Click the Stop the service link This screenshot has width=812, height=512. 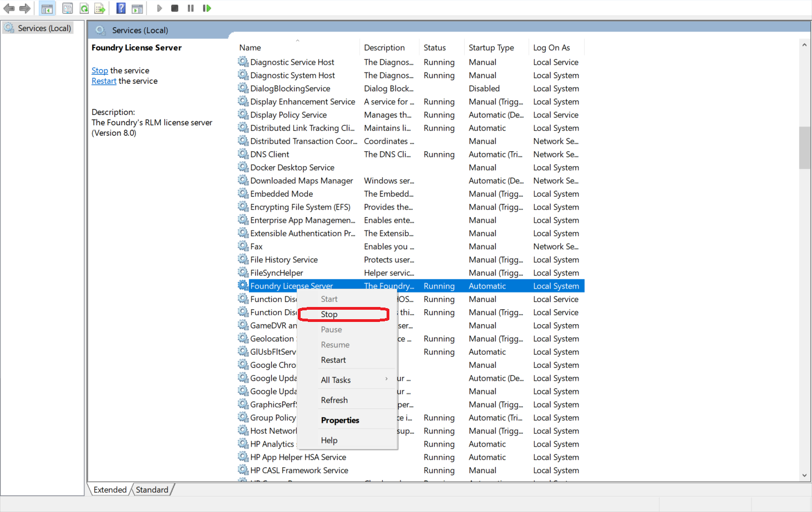(99, 70)
